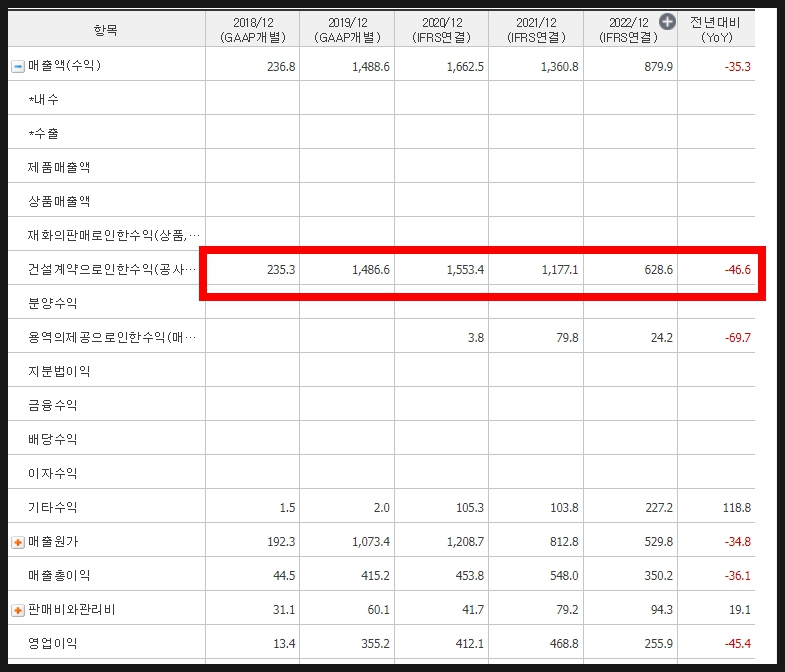Click the plus icon next to 2022/12

pos(667,22)
